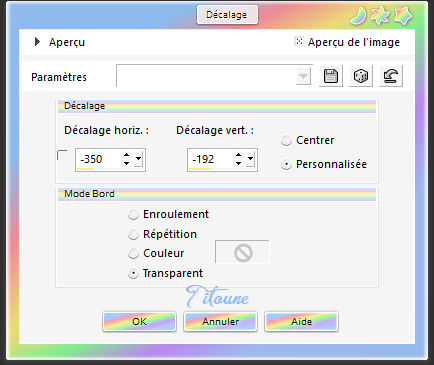Image resolution: width=434 pixels, height=365 pixels.
Task: Open the vertical offset slider dropdown
Action: pyautogui.click(x=251, y=159)
